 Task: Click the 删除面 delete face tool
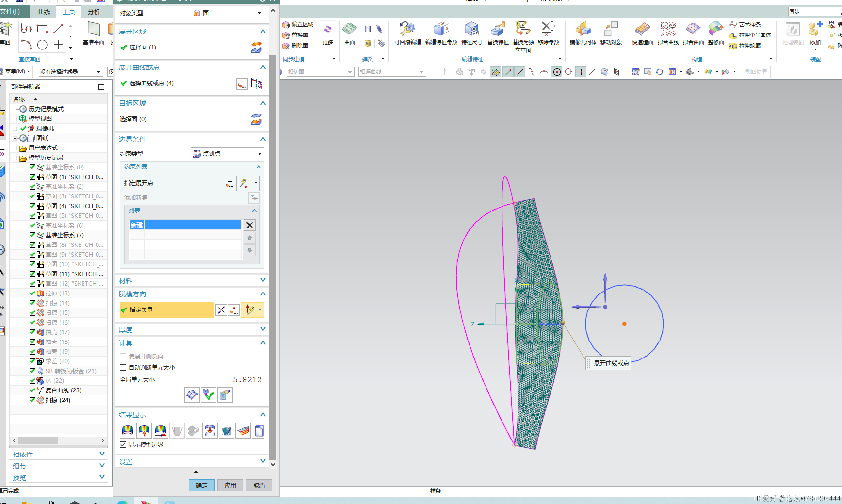point(295,46)
